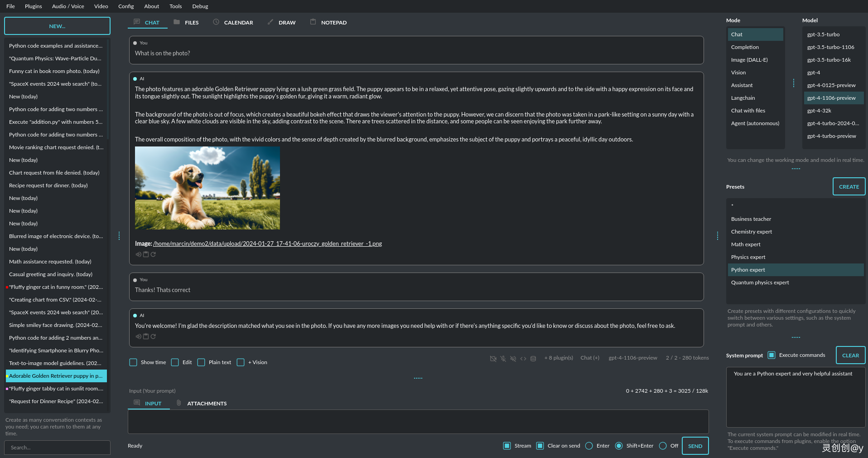Switch to the Chat tab

[x=147, y=22]
